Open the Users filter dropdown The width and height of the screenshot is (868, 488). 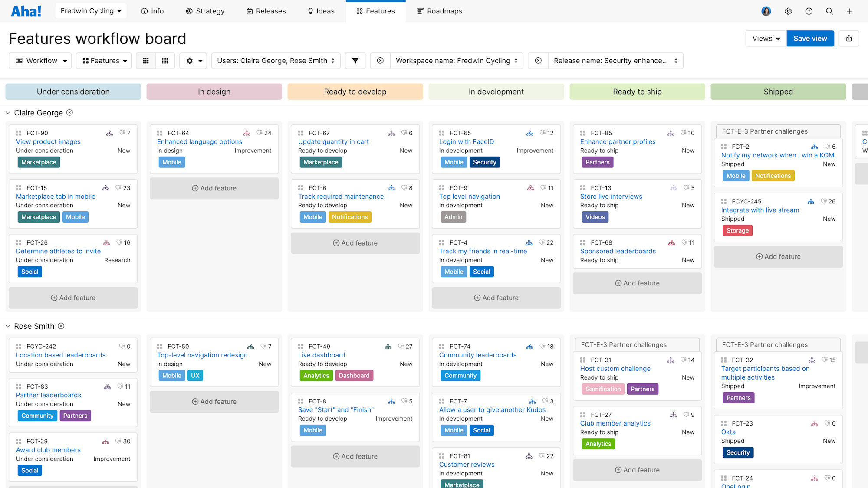276,61
